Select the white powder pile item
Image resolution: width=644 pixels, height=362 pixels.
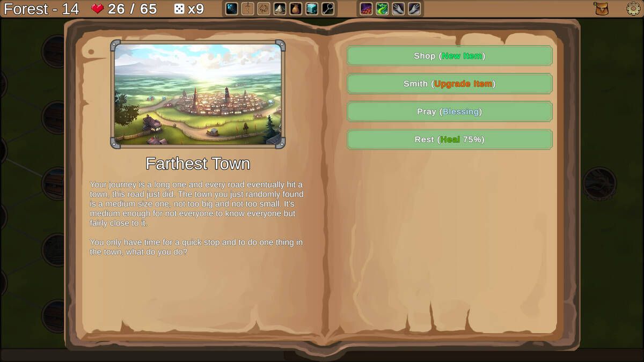[x=280, y=9]
